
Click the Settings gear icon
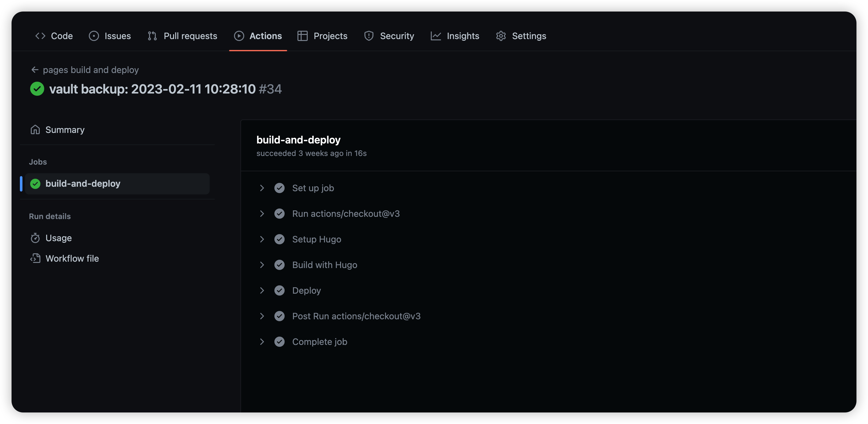click(501, 36)
